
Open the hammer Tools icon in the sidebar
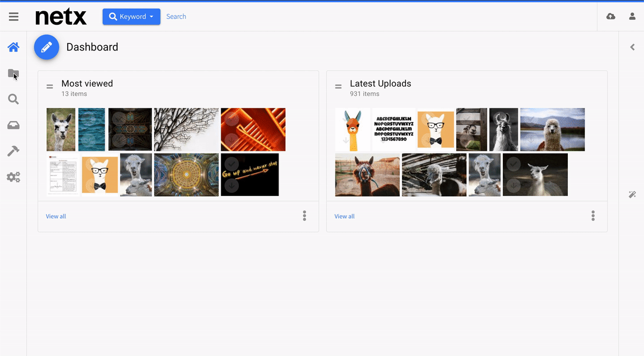coord(13,151)
